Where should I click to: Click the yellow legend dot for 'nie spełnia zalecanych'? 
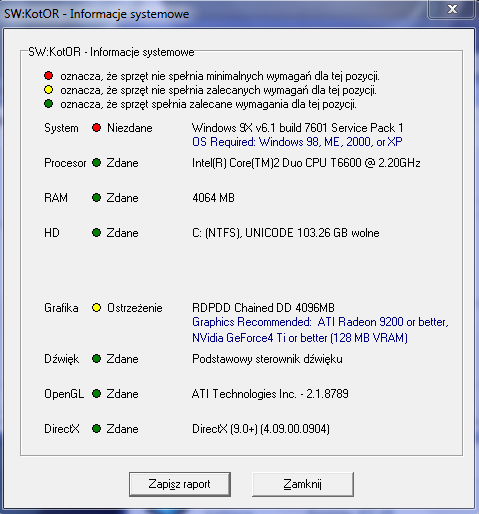pyautogui.click(x=49, y=90)
